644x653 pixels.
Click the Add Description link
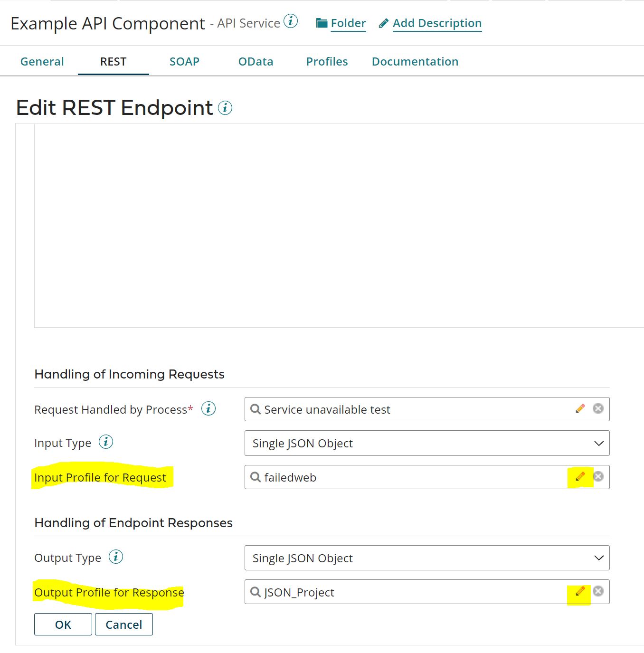436,23
